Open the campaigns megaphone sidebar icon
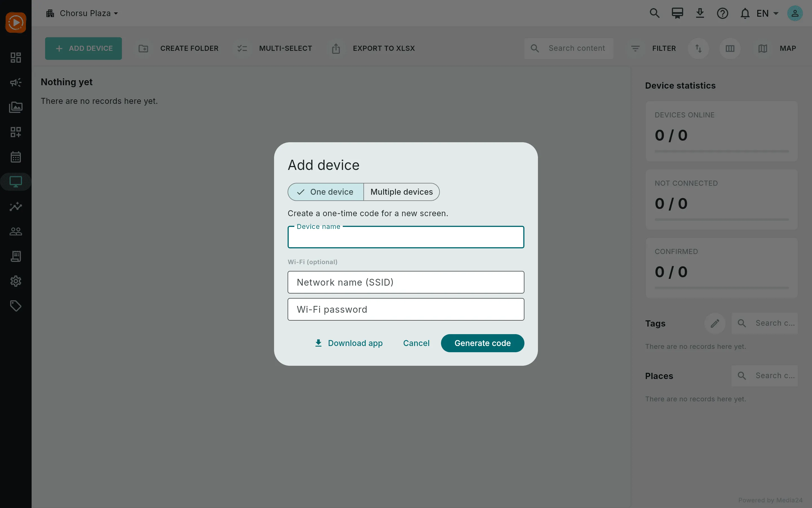The width and height of the screenshot is (812, 508). (16, 82)
